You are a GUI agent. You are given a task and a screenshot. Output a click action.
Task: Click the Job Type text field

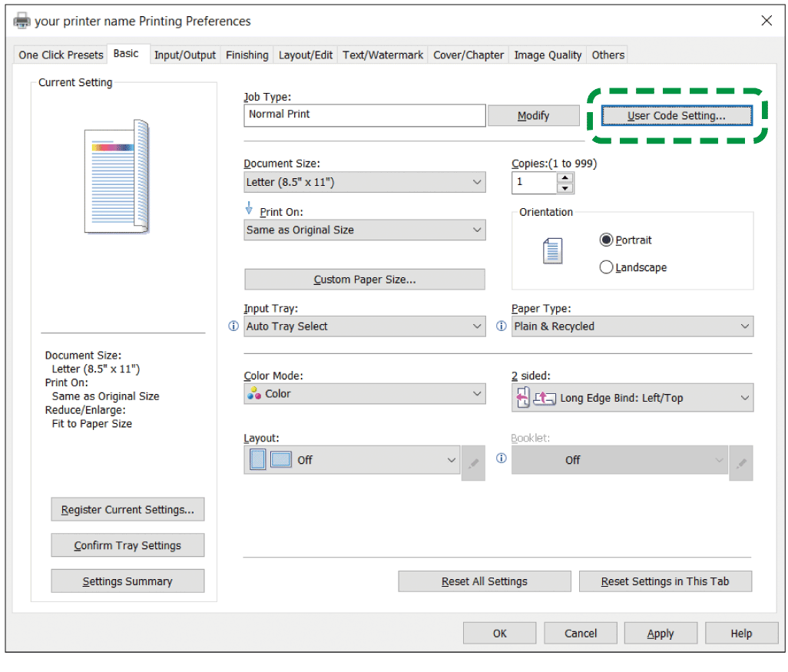364,114
